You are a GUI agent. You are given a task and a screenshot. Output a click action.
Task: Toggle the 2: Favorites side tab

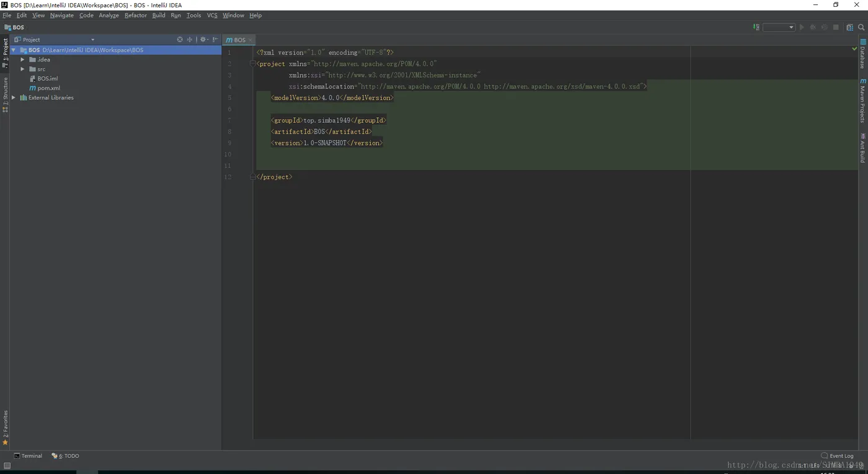(x=5, y=428)
